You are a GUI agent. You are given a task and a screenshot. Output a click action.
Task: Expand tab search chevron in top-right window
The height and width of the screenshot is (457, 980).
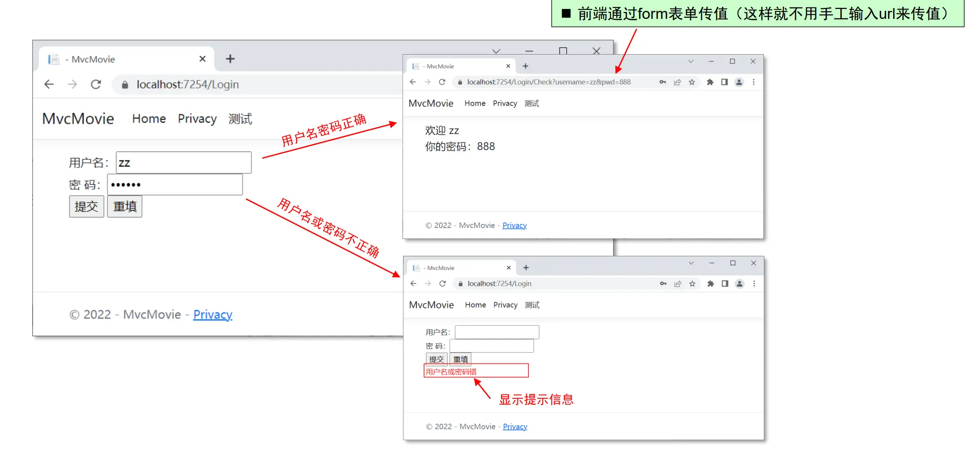690,62
